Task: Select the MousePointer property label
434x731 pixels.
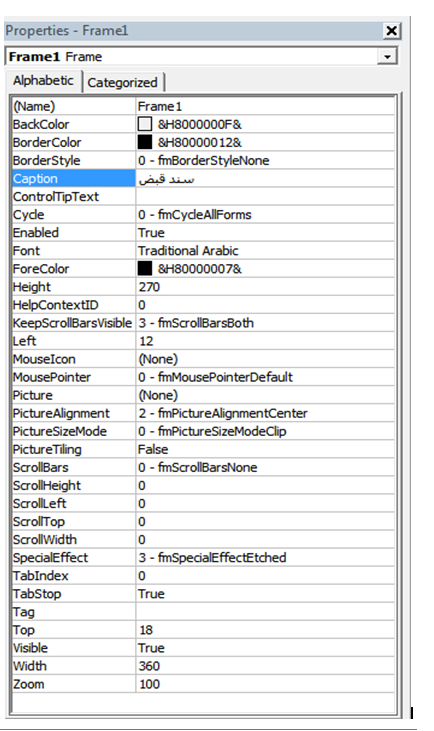Action: (x=52, y=377)
